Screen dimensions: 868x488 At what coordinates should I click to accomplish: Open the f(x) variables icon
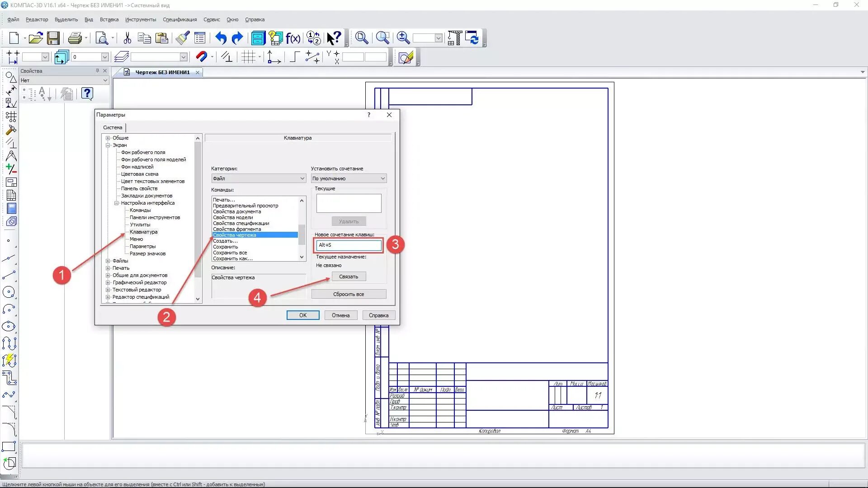tap(293, 38)
